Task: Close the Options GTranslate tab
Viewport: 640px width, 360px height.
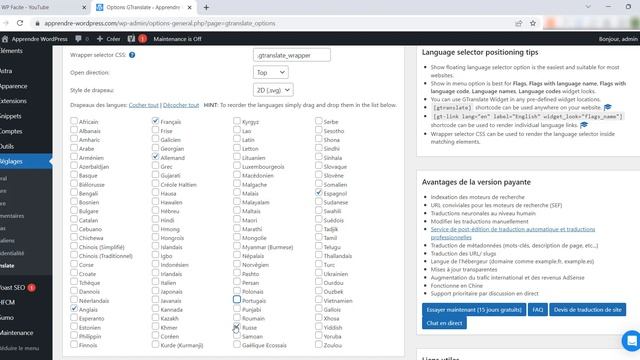Action: point(189,7)
